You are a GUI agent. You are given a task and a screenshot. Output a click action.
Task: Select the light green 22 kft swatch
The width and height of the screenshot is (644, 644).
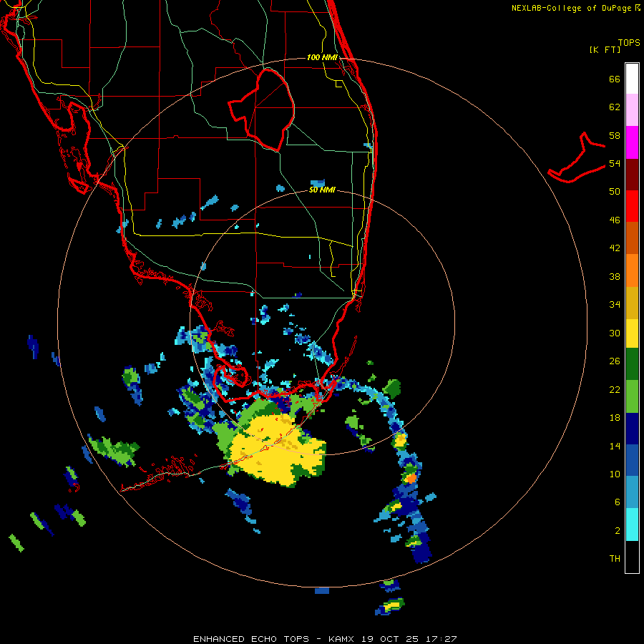click(632, 396)
